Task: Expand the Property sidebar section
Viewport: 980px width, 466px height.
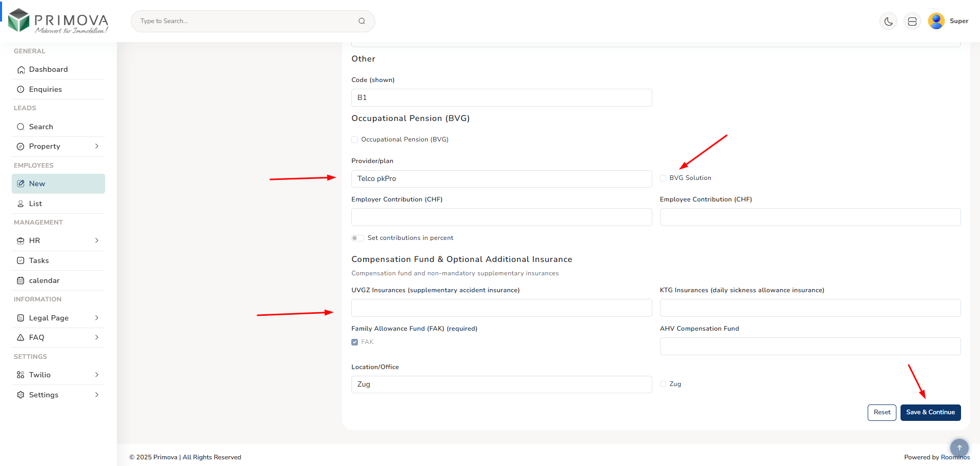Action: tap(96, 146)
